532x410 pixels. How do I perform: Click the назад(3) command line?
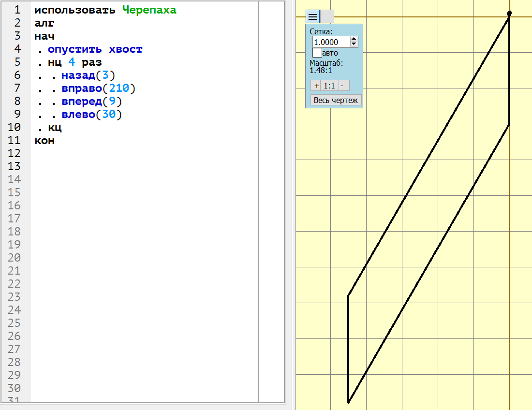88,75
